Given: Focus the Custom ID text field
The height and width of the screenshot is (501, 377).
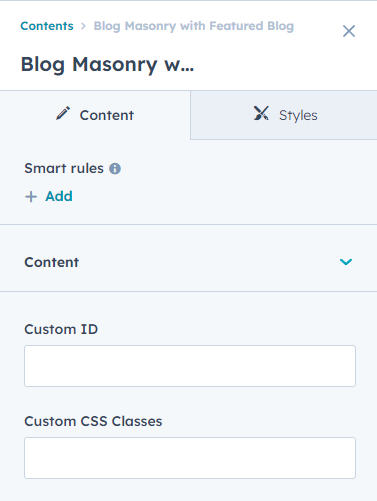Looking at the screenshot, I should (190, 366).
